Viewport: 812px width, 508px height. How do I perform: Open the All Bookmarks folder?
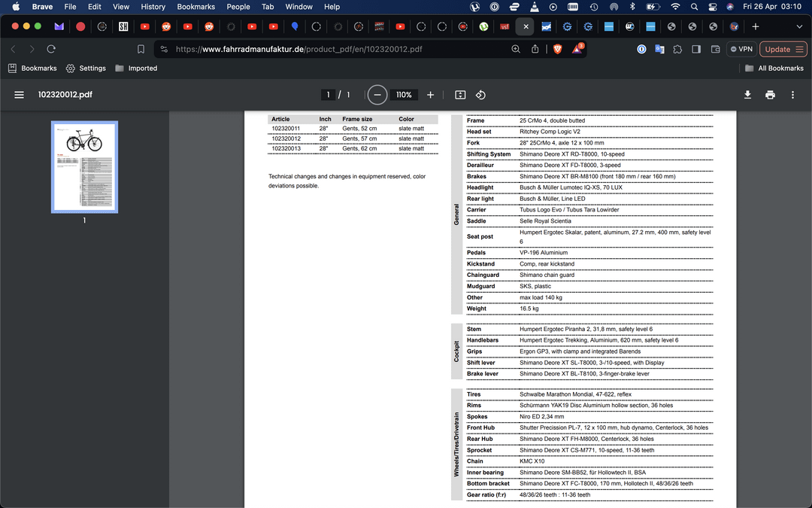click(774, 68)
